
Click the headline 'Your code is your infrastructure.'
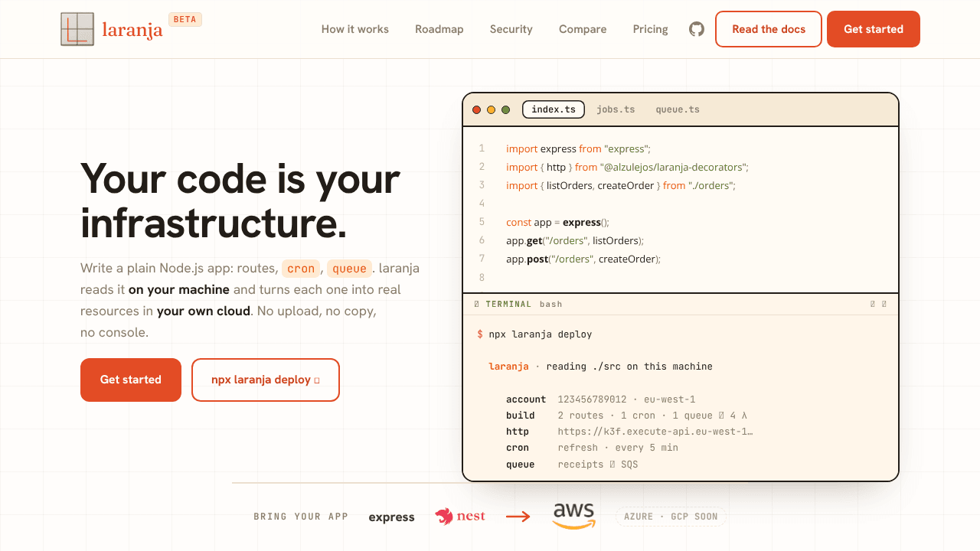(x=240, y=201)
